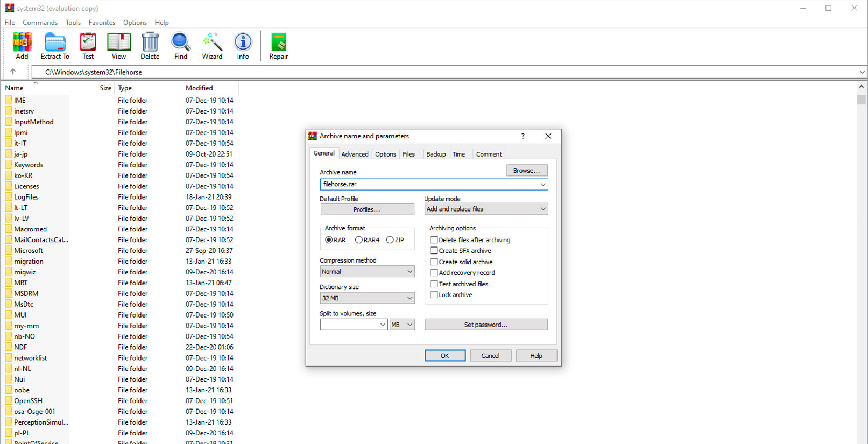868x444 pixels.
Task: Open the Dictionary size dropdown
Action: pos(410,298)
